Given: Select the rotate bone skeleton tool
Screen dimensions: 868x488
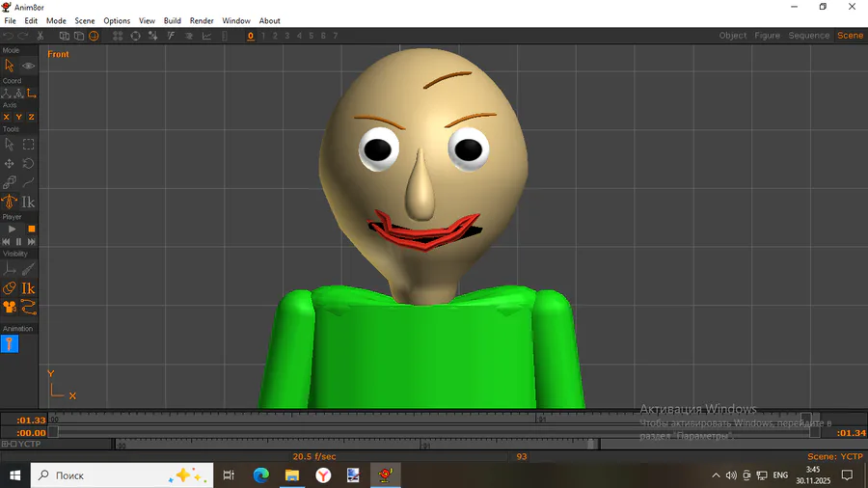Looking at the screenshot, I should tap(9, 202).
